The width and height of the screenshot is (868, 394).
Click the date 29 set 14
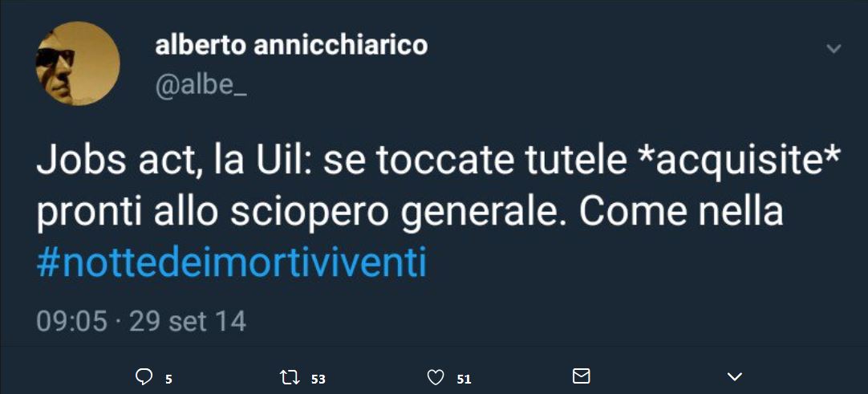[188, 322]
